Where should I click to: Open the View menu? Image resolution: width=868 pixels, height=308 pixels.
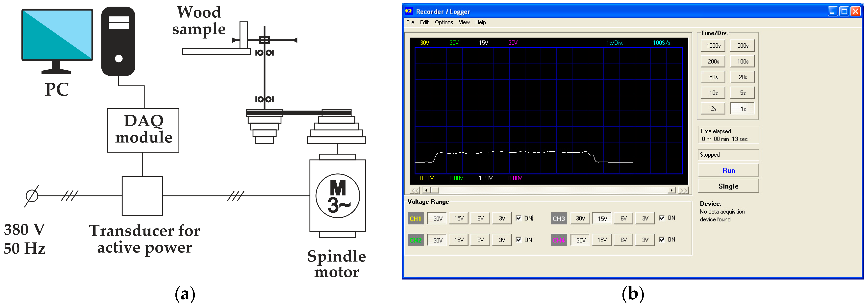coord(464,22)
